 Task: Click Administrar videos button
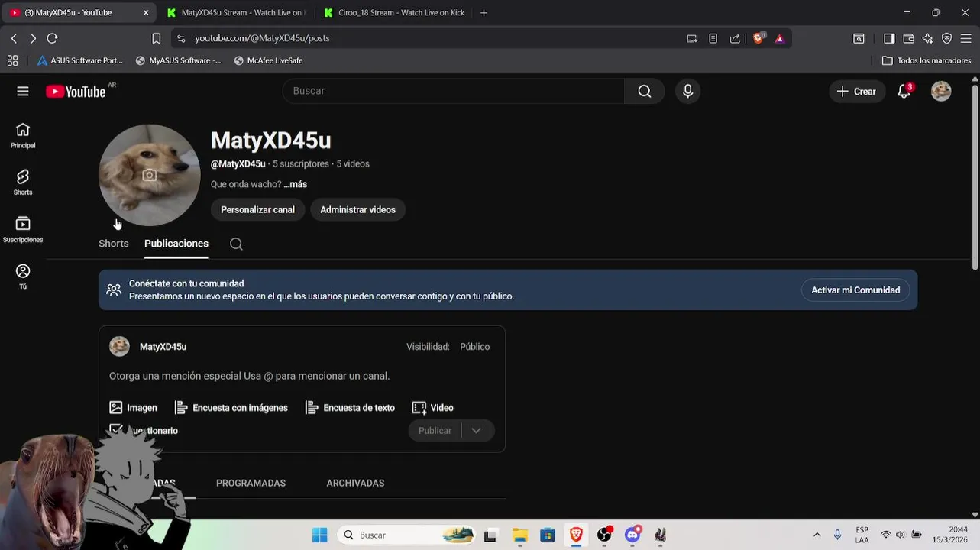click(357, 210)
